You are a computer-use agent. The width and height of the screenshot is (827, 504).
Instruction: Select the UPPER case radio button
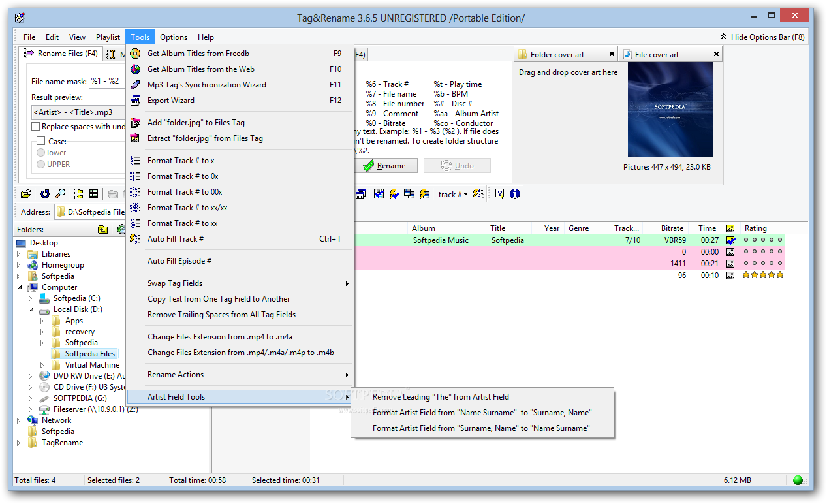tap(41, 165)
